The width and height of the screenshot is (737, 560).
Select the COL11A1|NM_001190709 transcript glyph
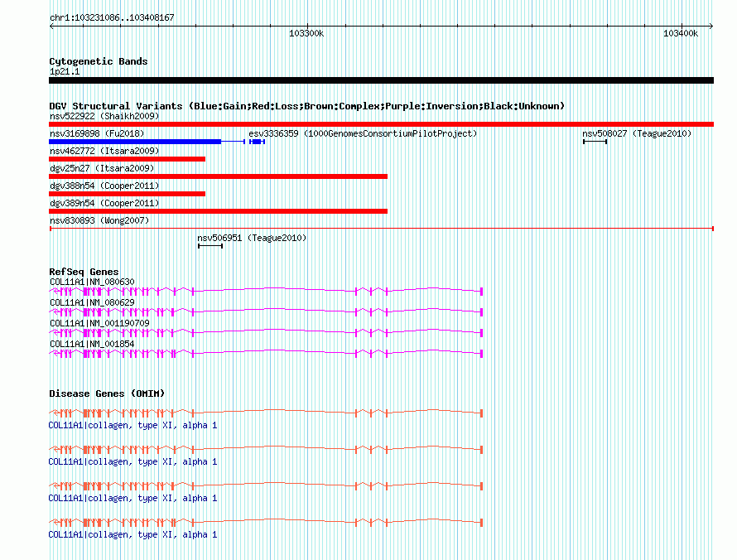[266, 333]
